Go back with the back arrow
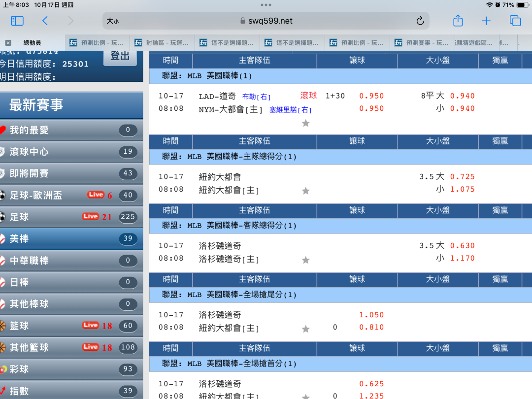Screen dimensions: 532x399 (x=45, y=21)
